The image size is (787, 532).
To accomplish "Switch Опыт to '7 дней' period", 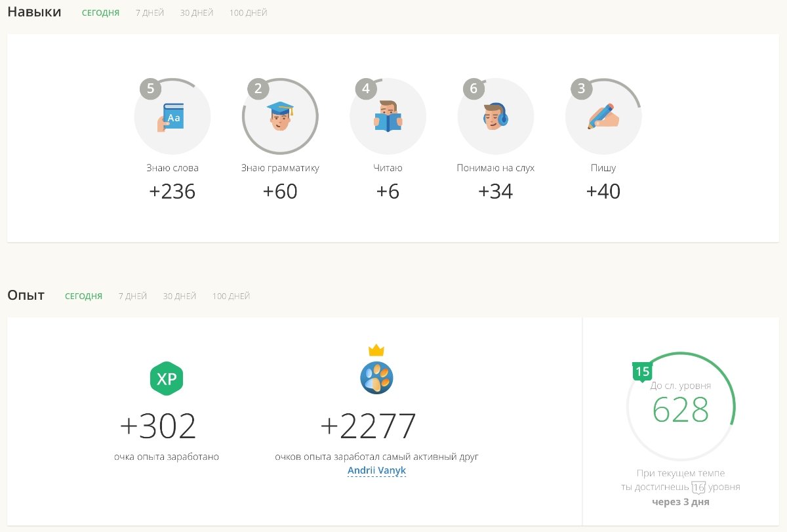I will (132, 297).
